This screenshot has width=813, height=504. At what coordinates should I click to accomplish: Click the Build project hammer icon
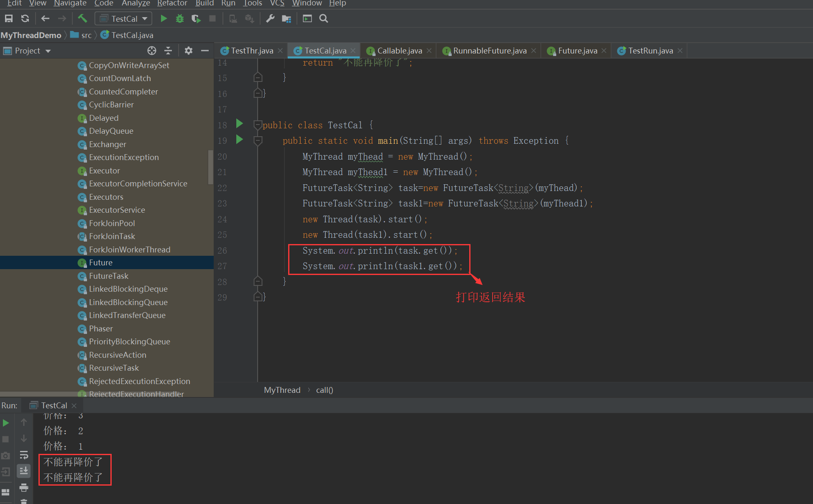82,18
